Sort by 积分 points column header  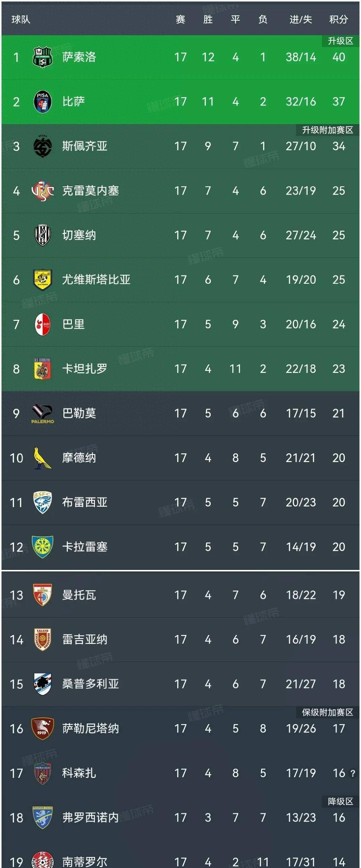tap(338, 20)
